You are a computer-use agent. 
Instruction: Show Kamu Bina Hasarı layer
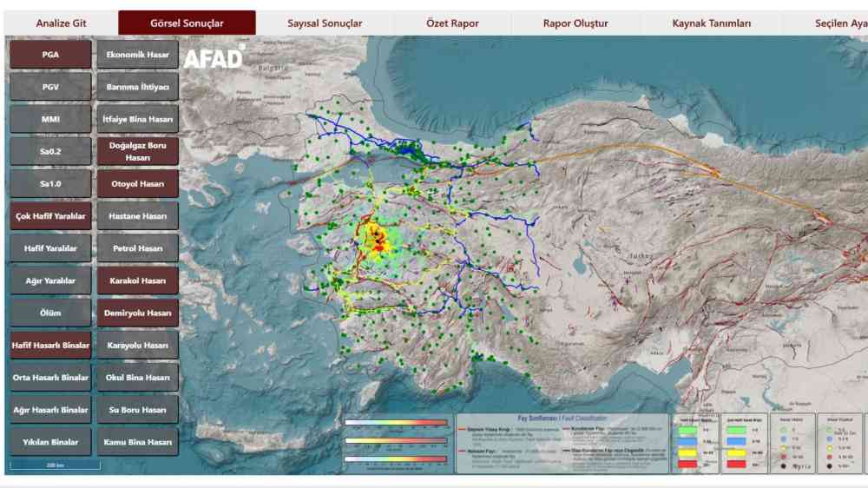pos(138,442)
